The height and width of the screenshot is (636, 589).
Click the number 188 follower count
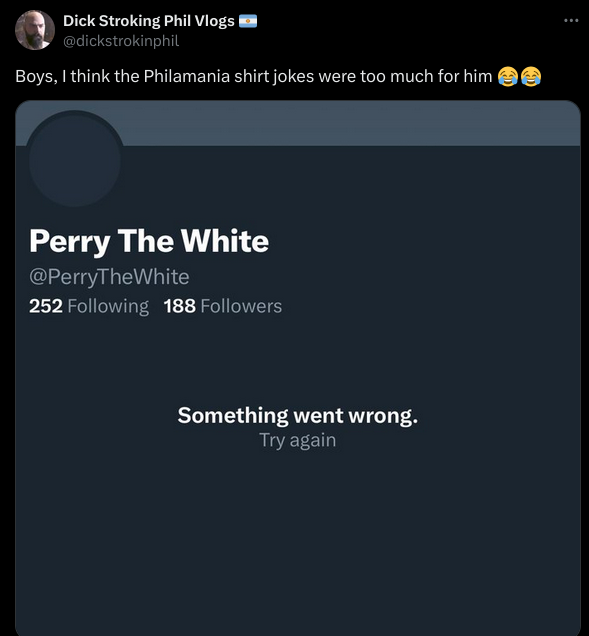[180, 306]
